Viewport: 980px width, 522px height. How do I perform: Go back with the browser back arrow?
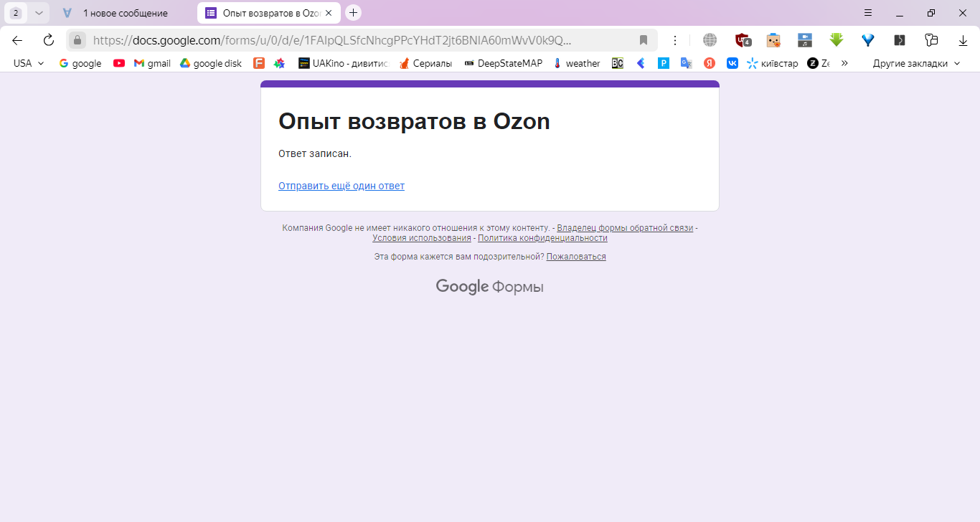[x=17, y=40]
